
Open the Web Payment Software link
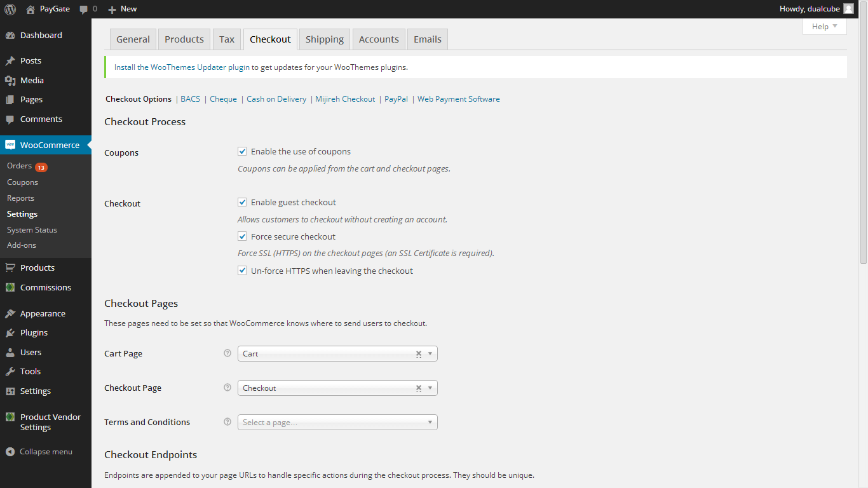tap(459, 99)
